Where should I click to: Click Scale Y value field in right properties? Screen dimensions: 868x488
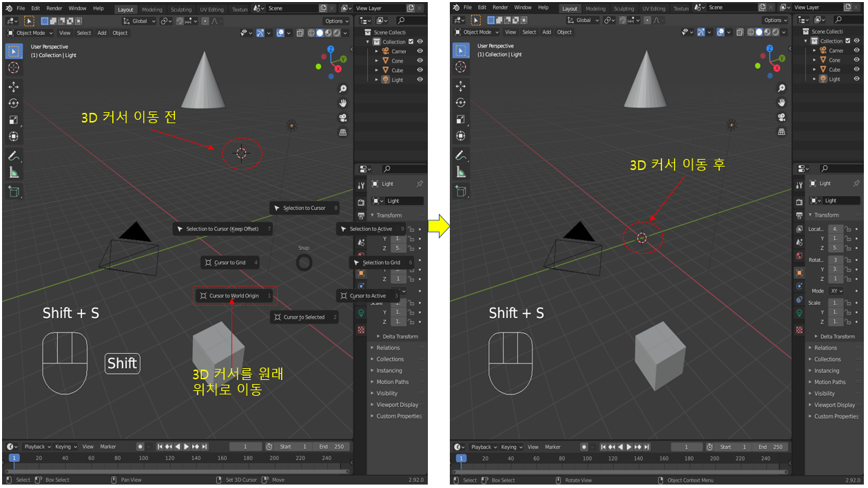click(x=834, y=313)
